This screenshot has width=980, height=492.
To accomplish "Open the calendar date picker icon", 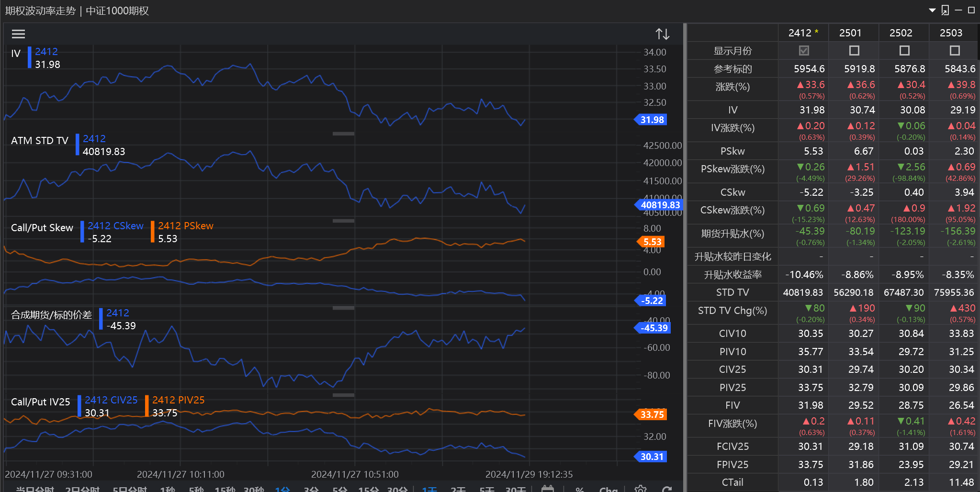I will (x=547, y=489).
